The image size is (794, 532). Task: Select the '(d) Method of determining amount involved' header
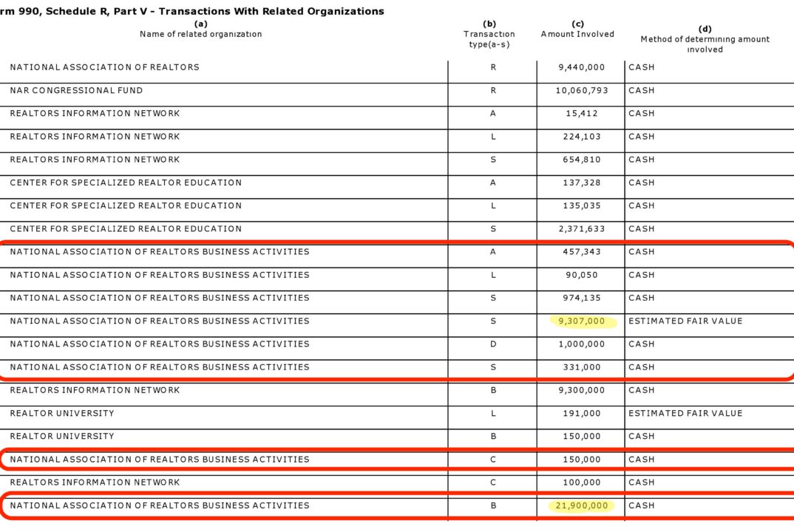click(x=705, y=39)
